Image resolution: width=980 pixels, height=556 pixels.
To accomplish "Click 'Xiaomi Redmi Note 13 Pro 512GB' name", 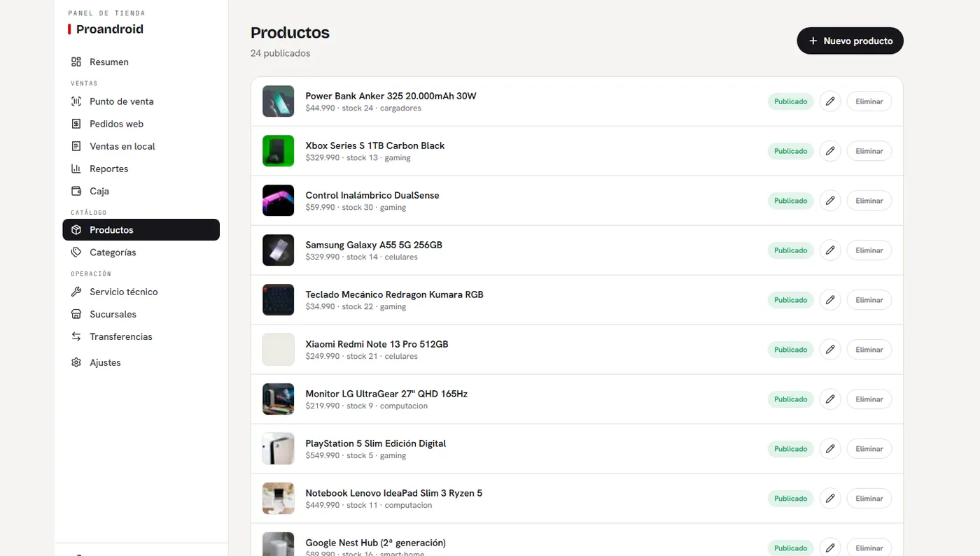I will [377, 344].
